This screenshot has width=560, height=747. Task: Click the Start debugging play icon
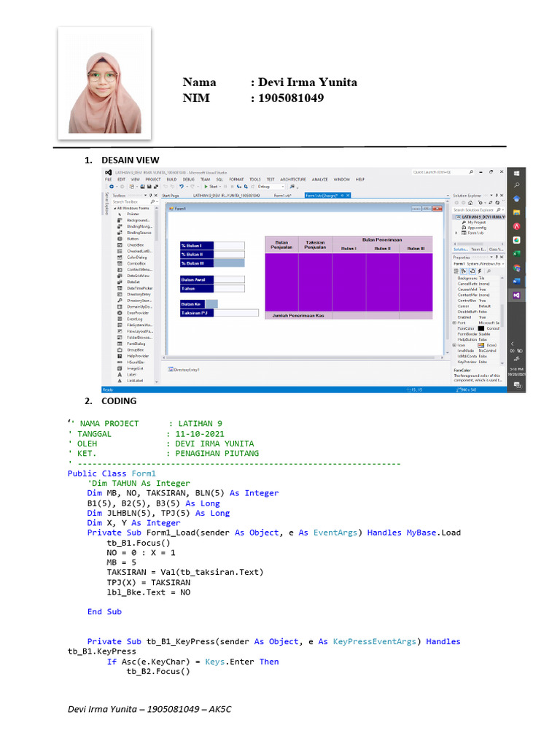point(206,187)
